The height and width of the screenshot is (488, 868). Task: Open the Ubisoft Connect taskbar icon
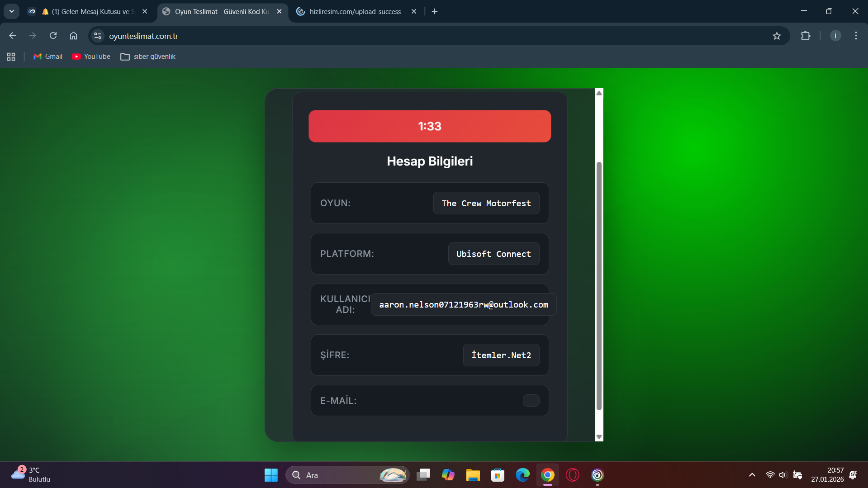click(598, 475)
